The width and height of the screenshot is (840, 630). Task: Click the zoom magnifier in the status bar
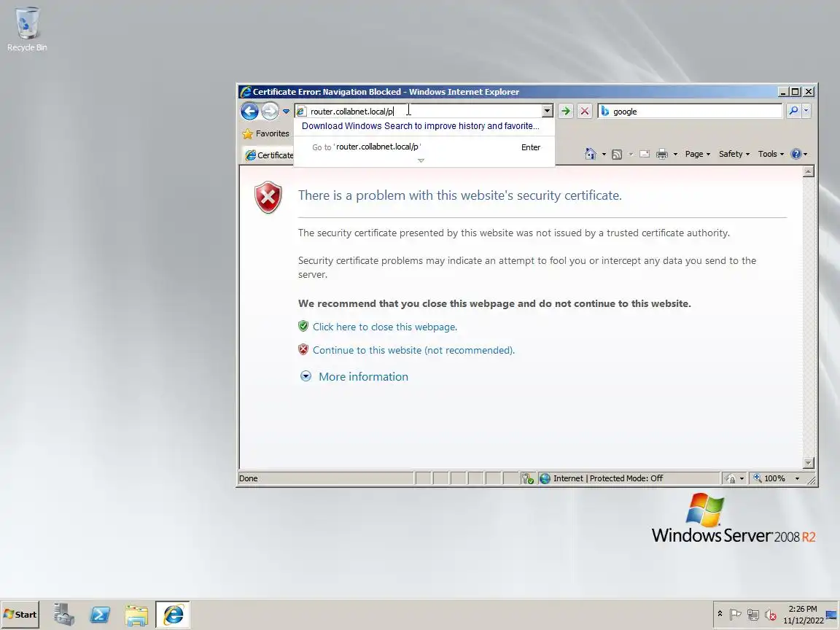coord(758,478)
